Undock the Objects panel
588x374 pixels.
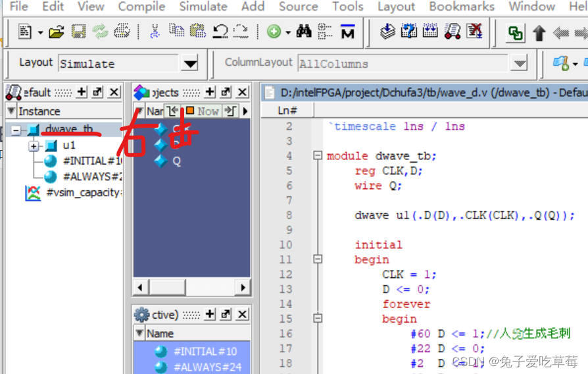click(226, 92)
